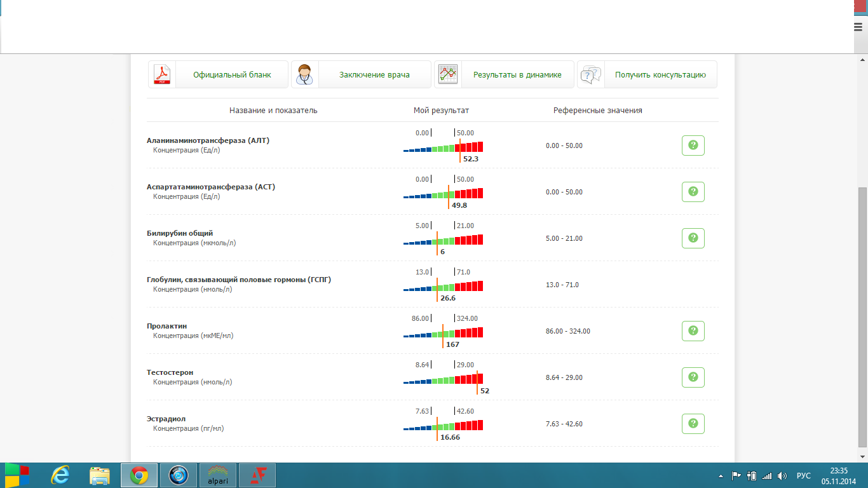Open Заключение врача
Image resolution: width=868 pixels, height=488 pixels.
tap(374, 74)
